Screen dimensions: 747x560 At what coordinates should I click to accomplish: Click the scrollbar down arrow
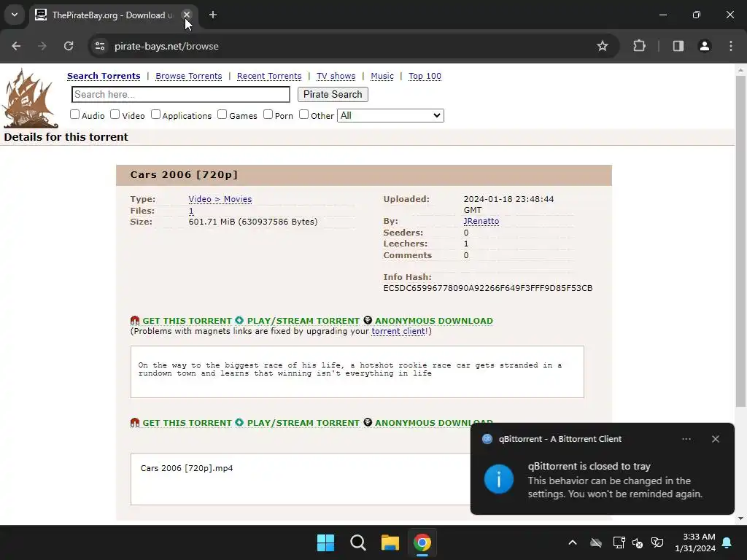[741, 518]
